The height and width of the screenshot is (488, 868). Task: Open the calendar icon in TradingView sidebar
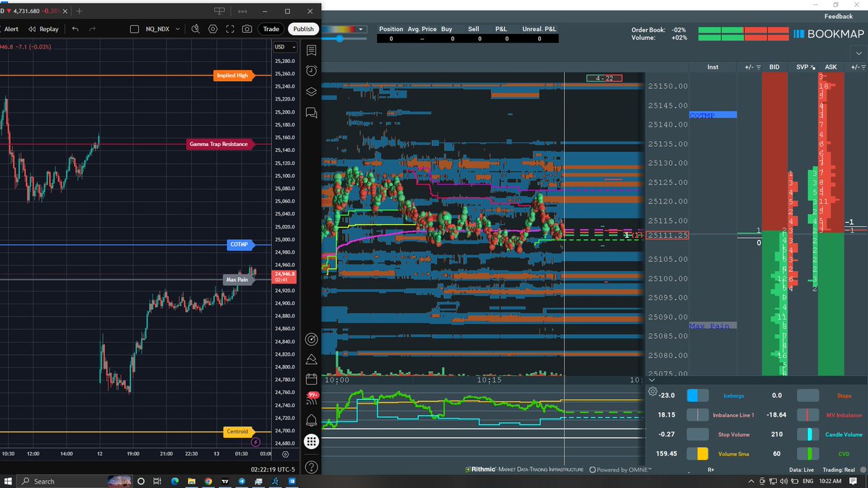(311, 379)
